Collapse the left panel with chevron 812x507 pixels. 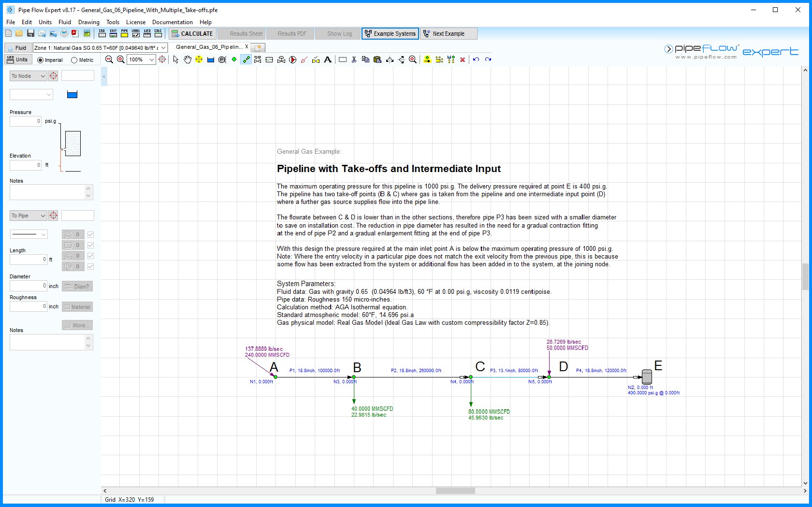point(104,76)
